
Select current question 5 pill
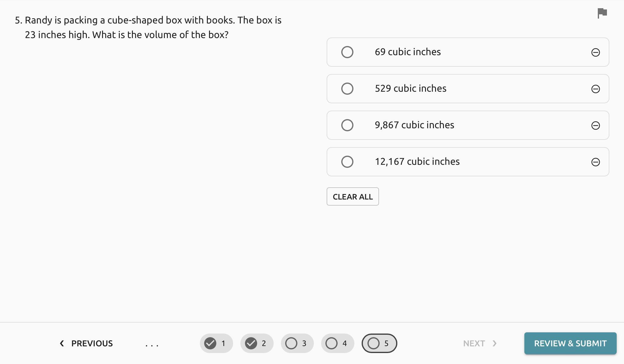[379, 343]
